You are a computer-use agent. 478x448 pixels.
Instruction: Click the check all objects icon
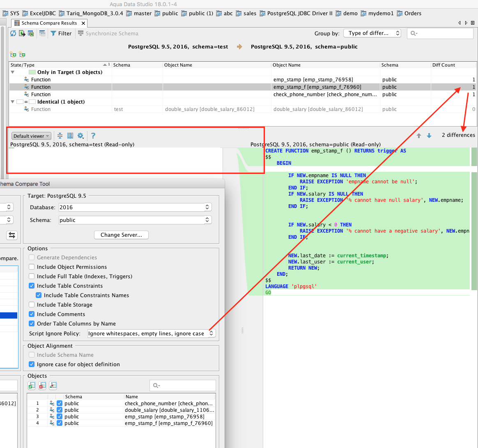(x=32, y=386)
